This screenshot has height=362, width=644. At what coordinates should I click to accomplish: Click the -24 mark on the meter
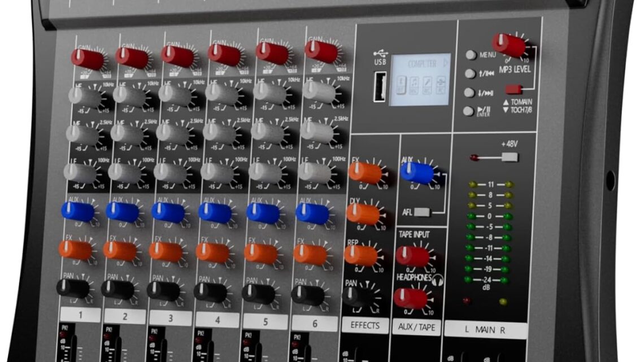pyautogui.click(x=487, y=280)
